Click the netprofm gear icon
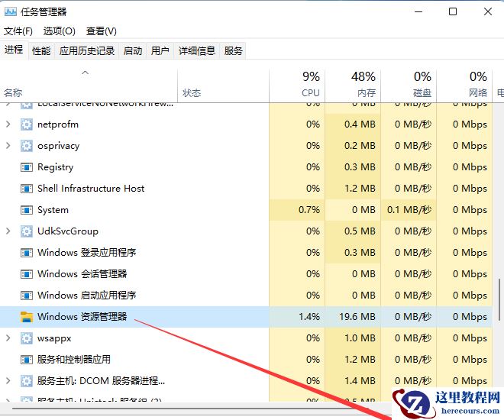504x420 pixels. (x=27, y=124)
